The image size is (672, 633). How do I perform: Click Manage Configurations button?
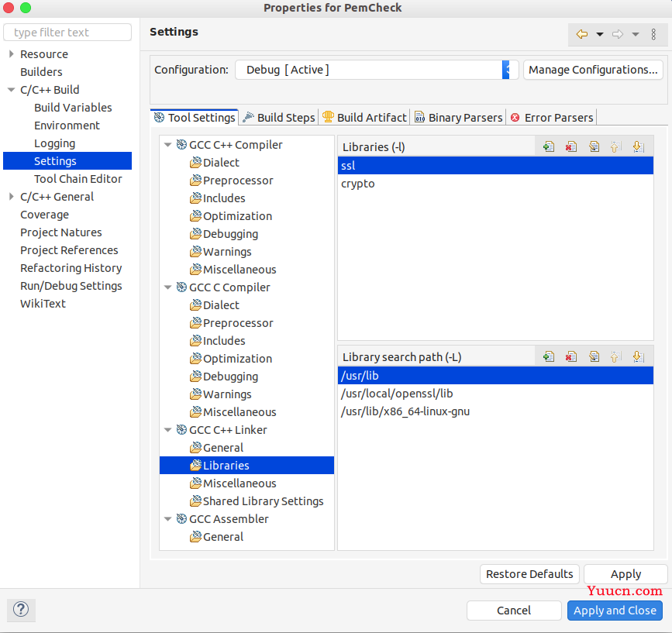point(593,70)
